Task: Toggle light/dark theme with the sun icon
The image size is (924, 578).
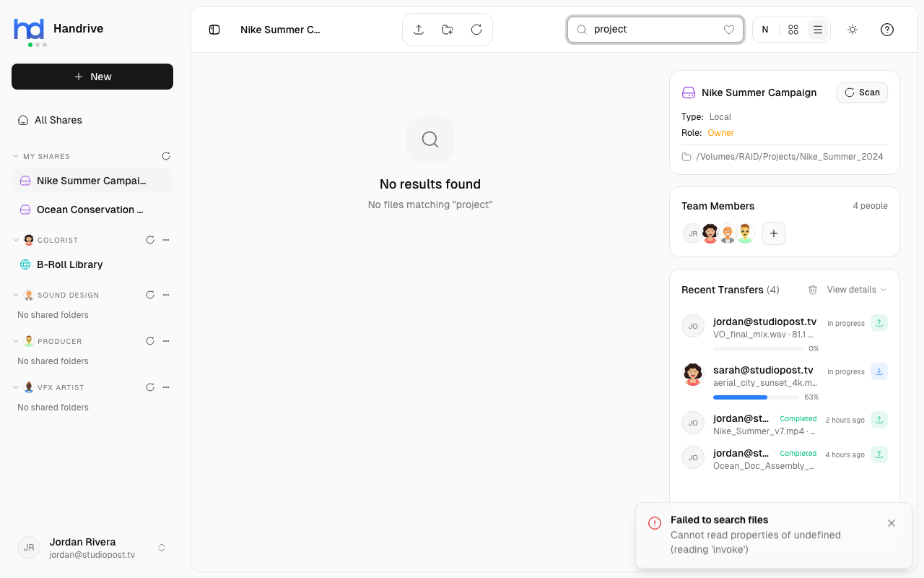Action: pyautogui.click(x=852, y=30)
